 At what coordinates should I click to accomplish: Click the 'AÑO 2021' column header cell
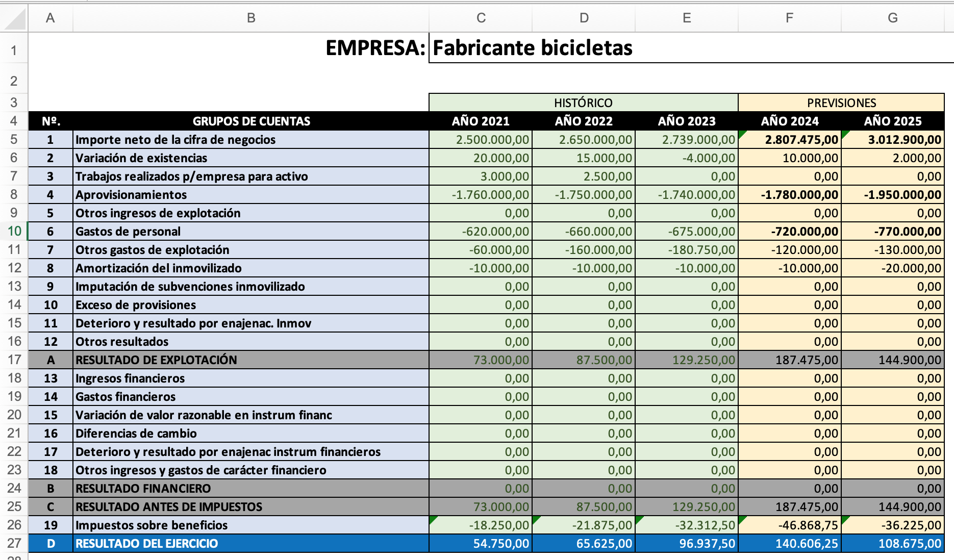pyautogui.click(x=480, y=121)
